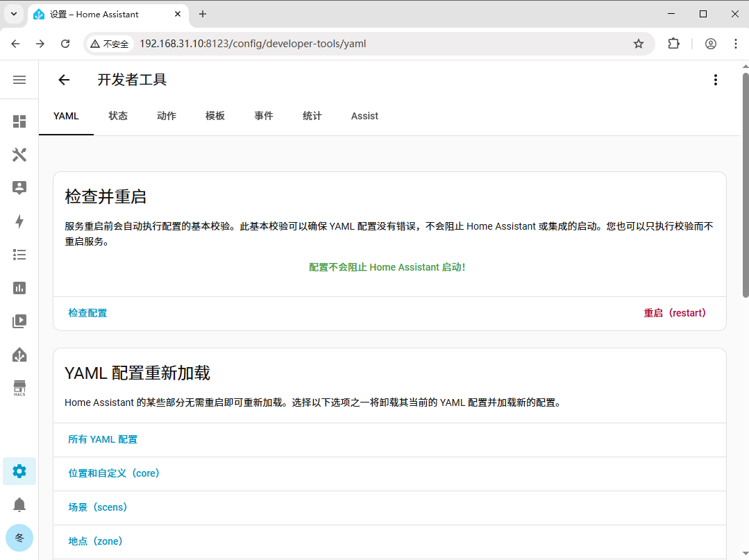
Task: Expand the tab search dropdown arrow
Action: (14, 15)
